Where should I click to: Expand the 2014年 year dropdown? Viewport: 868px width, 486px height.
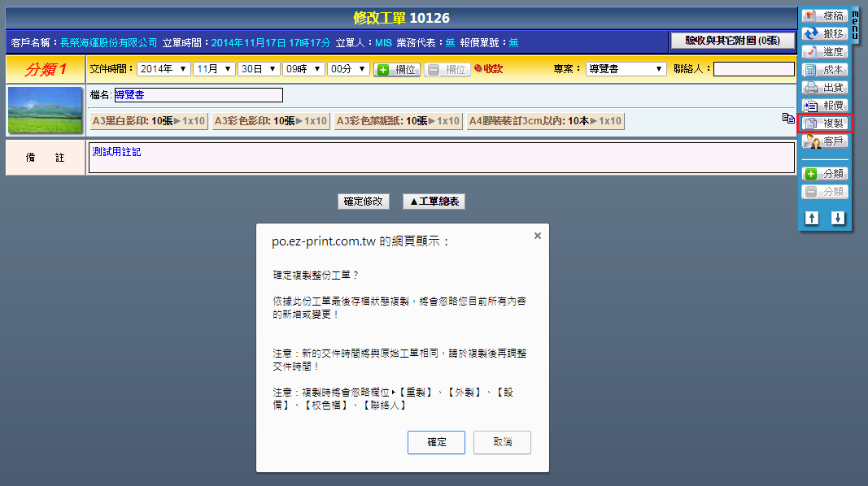pyautogui.click(x=164, y=69)
